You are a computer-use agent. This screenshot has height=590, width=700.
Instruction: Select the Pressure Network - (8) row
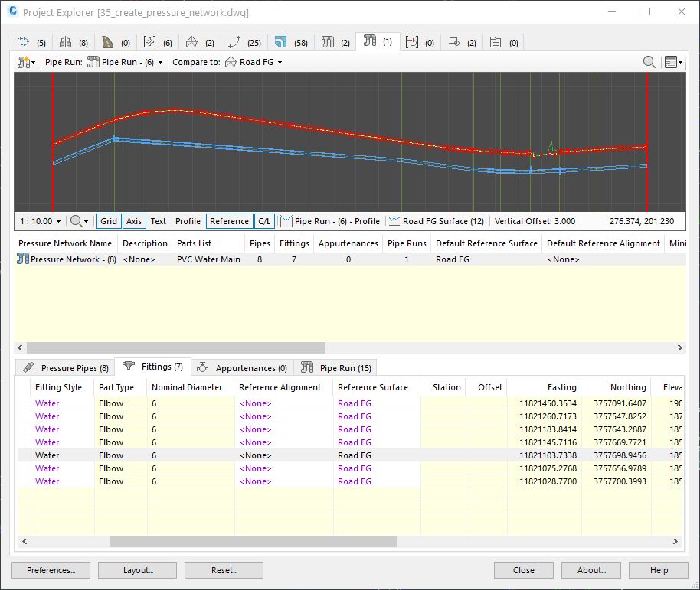[x=73, y=259]
